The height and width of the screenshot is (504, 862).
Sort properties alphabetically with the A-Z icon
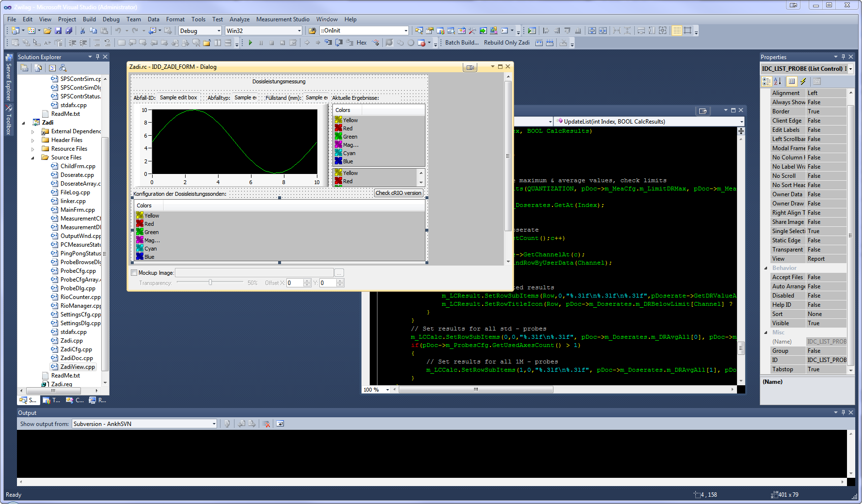point(778,81)
